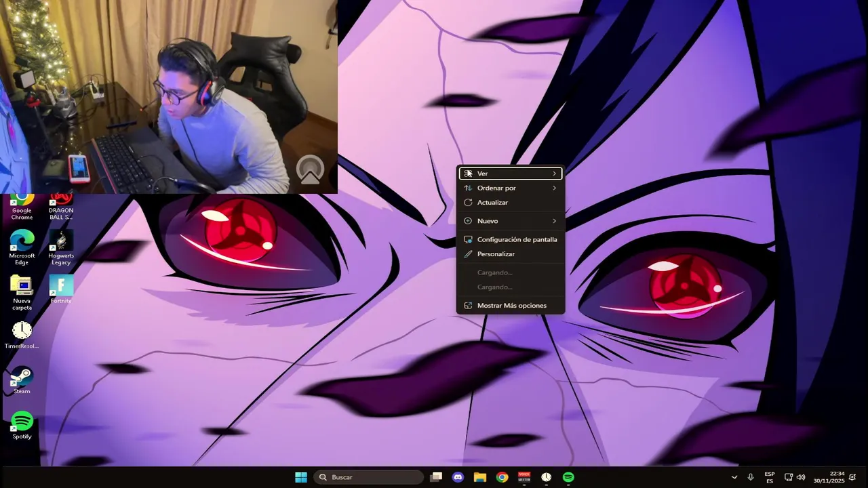Click the refresh icon beside Actualizar

(468, 203)
